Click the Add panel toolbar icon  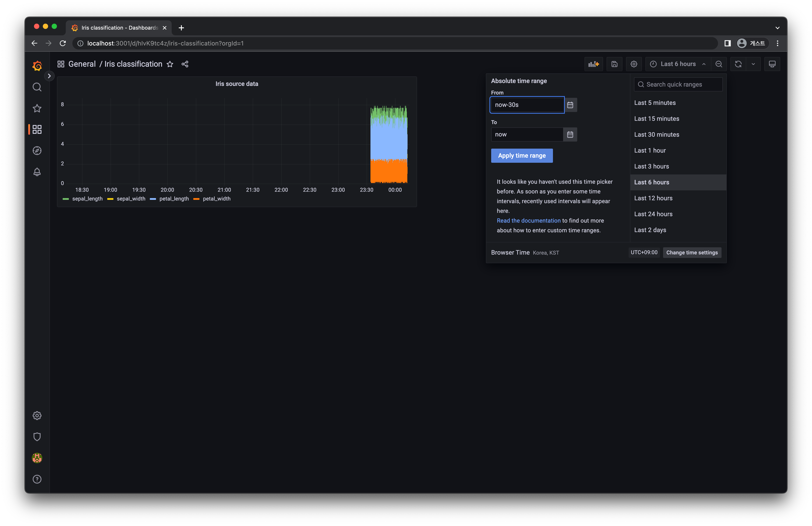coord(593,64)
